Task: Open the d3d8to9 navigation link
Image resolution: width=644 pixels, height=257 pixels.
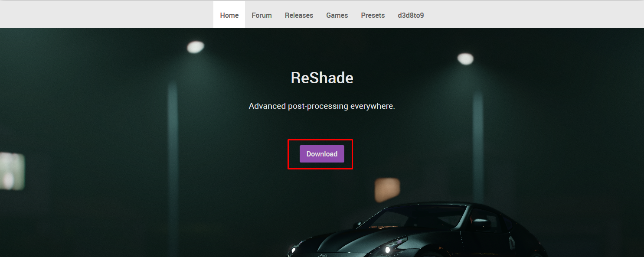Action: point(411,15)
